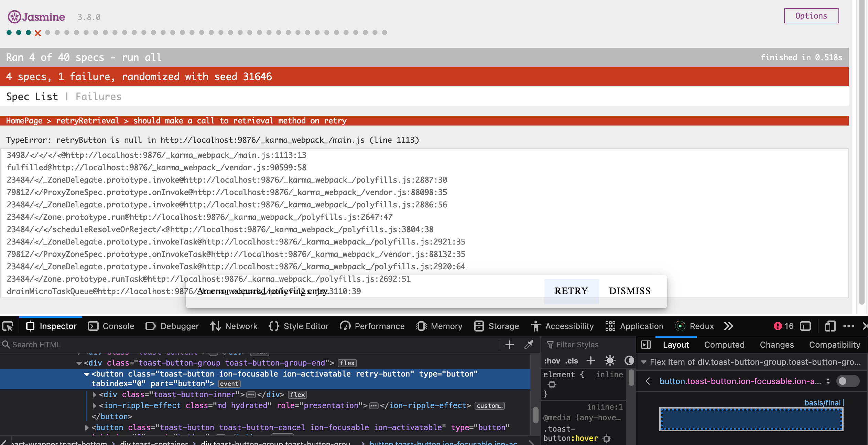
Task: Open the Redux devtools tab
Action: point(695,326)
